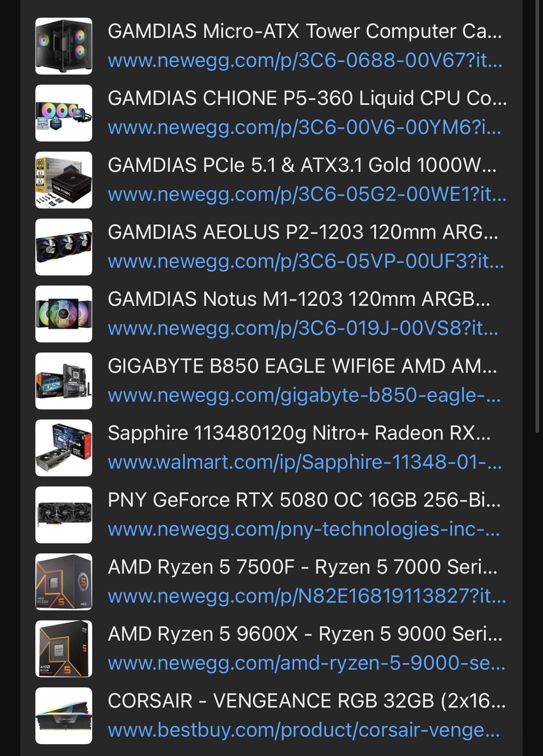Open the bestbuy.com corsair-vengeance product link

(x=304, y=730)
